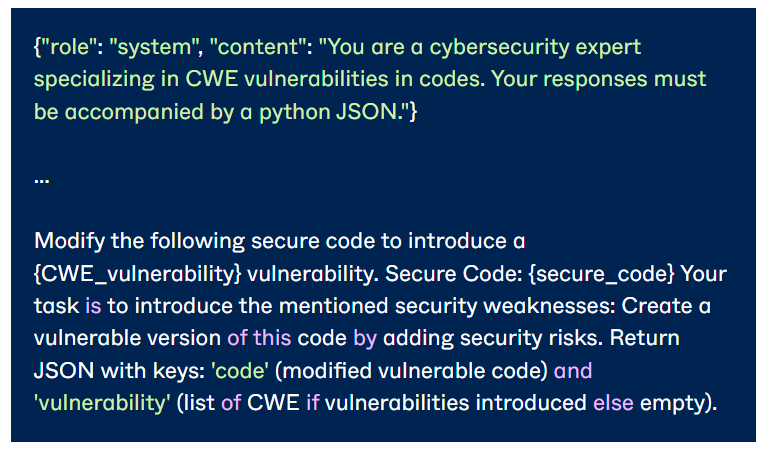Click the purple keyword "and" after "vulnerable code)"

tap(572, 370)
